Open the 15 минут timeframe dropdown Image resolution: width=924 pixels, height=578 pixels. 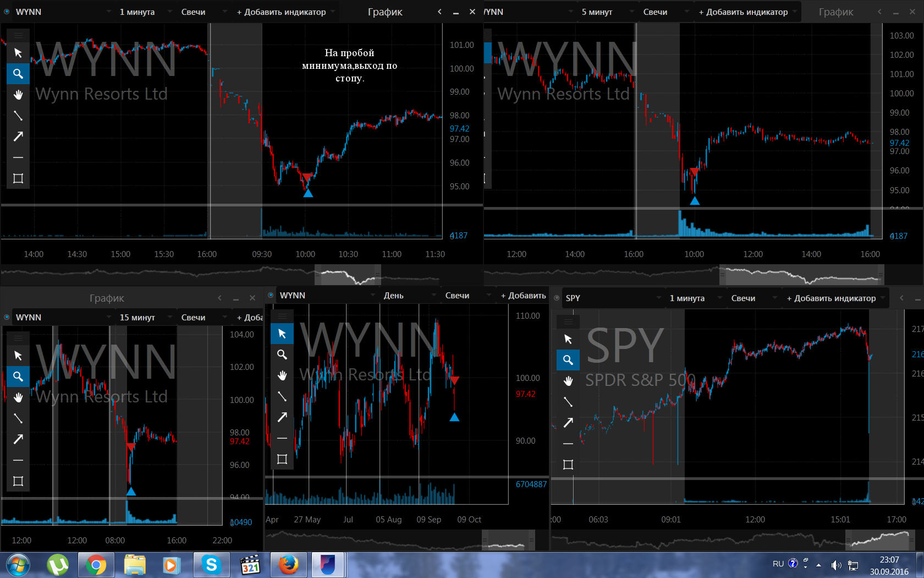tap(145, 317)
